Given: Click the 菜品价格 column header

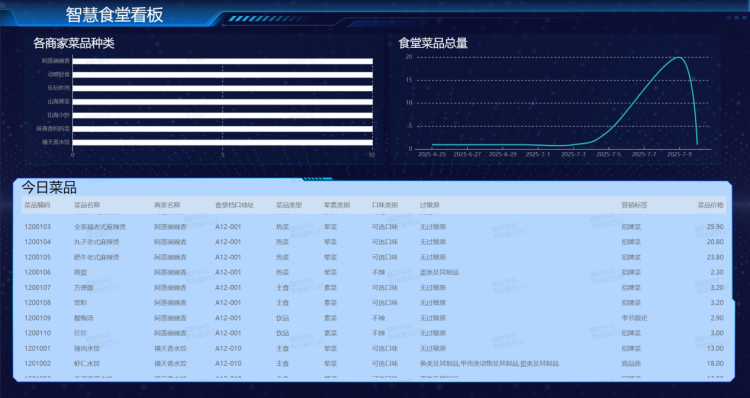Looking at the screenshot, I should click(710, 205).
